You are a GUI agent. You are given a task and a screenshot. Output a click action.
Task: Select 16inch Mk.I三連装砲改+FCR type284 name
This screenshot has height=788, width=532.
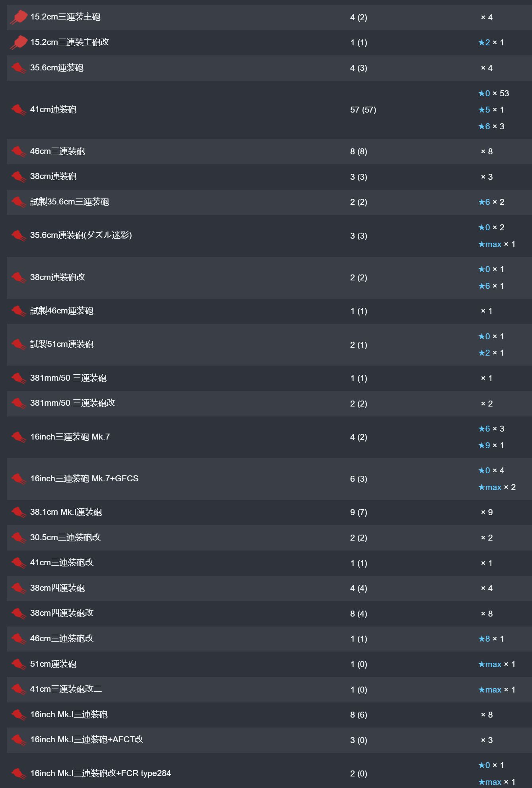(101, 773)
